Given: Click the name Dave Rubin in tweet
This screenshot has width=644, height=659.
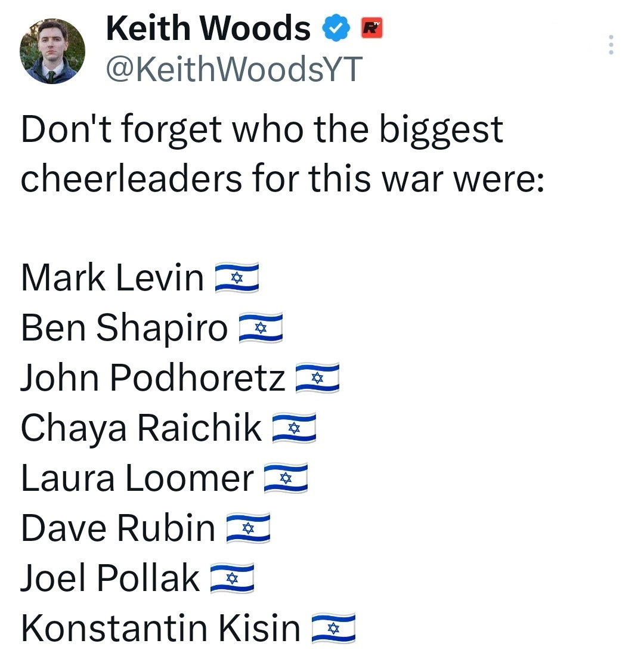Looking at the screenshot, I should [118, 528].
